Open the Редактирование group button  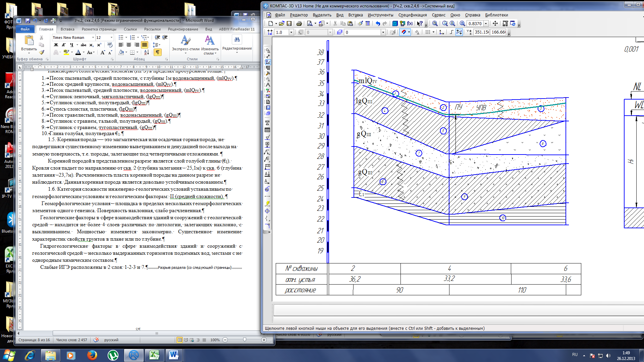(x=237, y=44)
